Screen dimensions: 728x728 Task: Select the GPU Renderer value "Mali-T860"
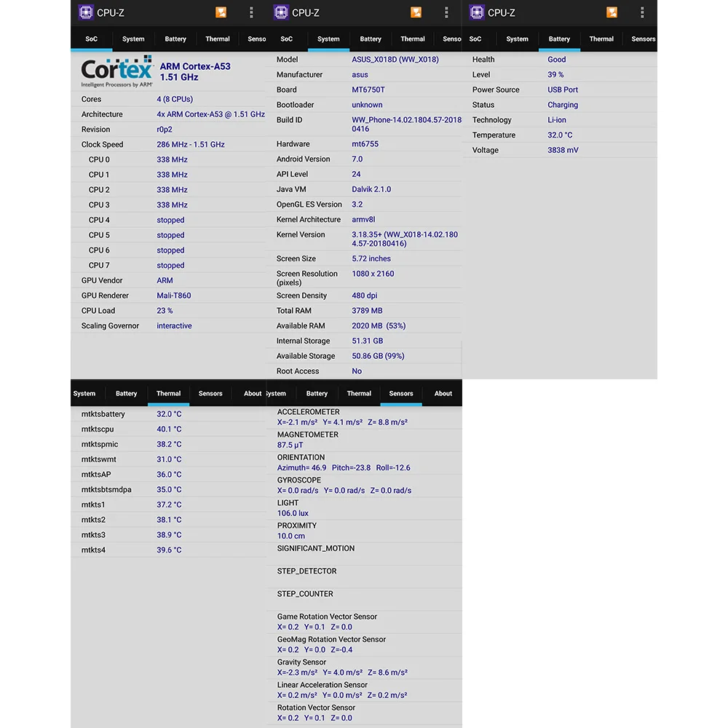click(x=174, y=296)
